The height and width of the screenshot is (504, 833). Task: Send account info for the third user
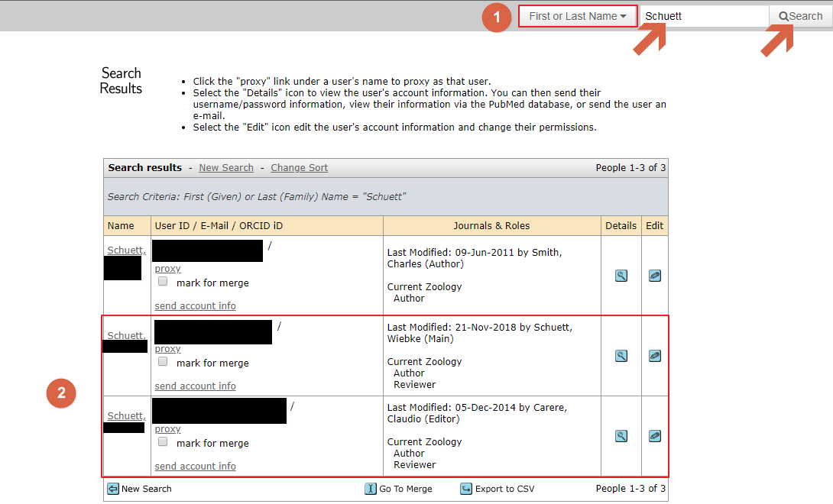(195, 467)
